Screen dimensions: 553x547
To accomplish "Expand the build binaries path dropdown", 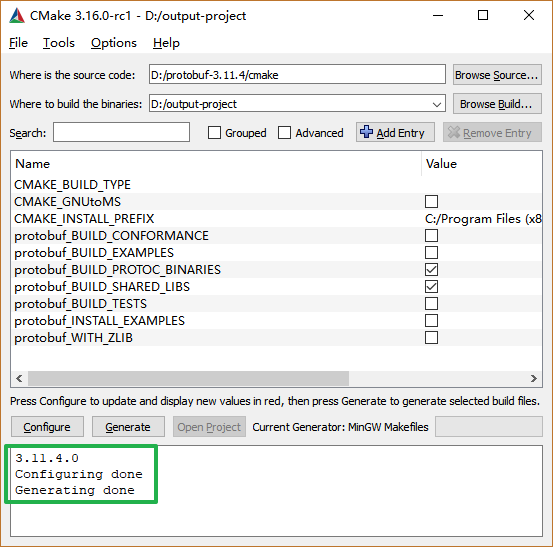I will click(437, 104).
